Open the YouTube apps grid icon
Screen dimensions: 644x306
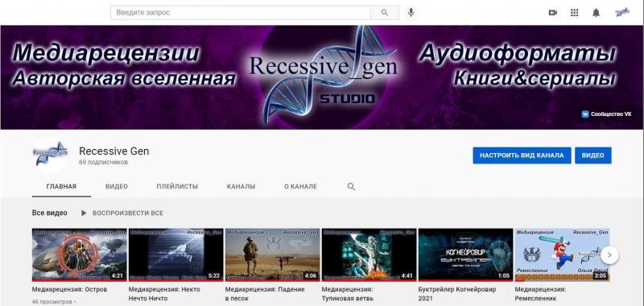tap(574, 13)
